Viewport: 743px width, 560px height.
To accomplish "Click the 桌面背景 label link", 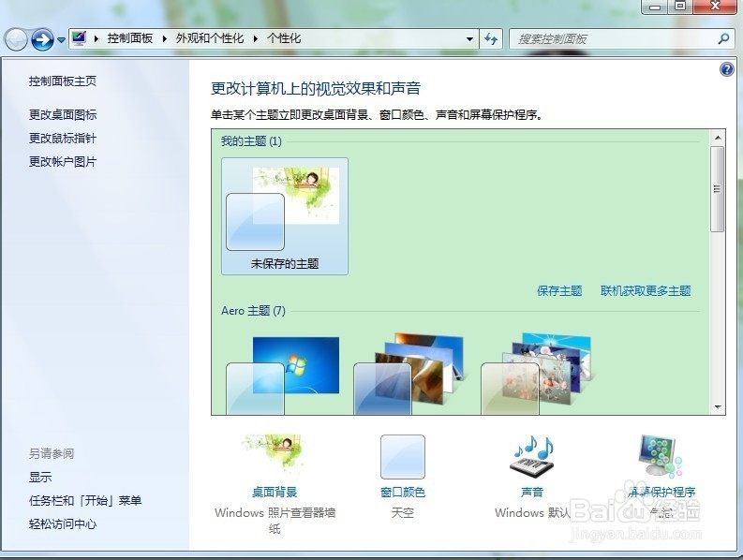I will pyautogui.click(x=275, y=493).
